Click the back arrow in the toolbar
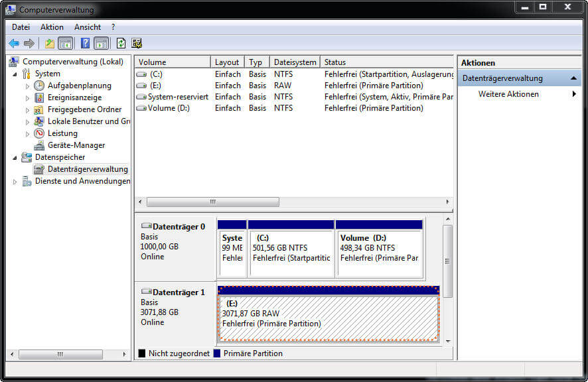This screenshot has height=382, width=588. pyautogui.click(x=14, y=43)
